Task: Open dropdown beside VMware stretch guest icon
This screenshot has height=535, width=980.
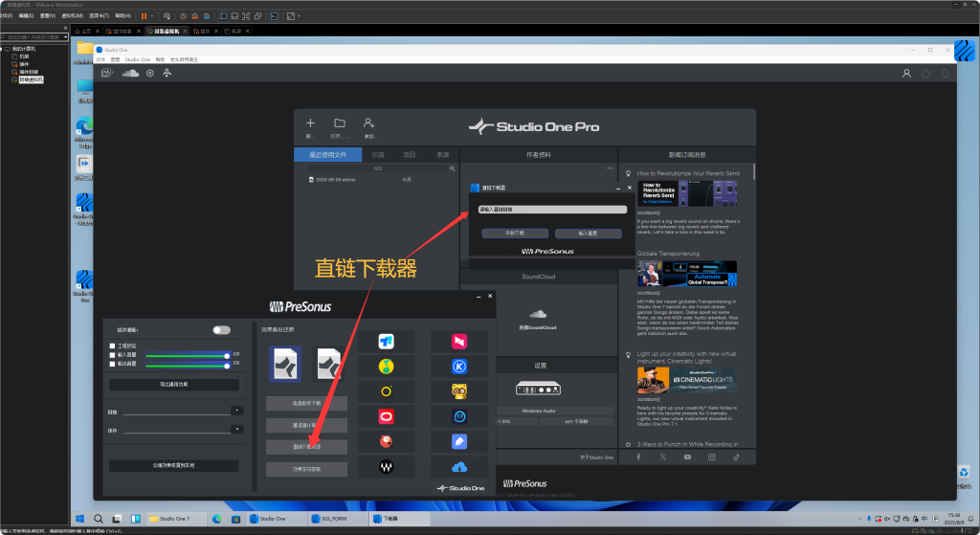Action: pos(299,16)
